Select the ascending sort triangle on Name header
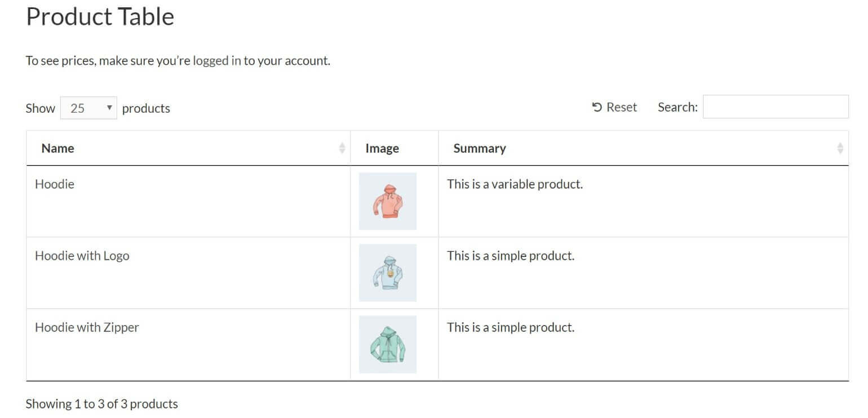The image size is (868, 418). click(343, 145)
